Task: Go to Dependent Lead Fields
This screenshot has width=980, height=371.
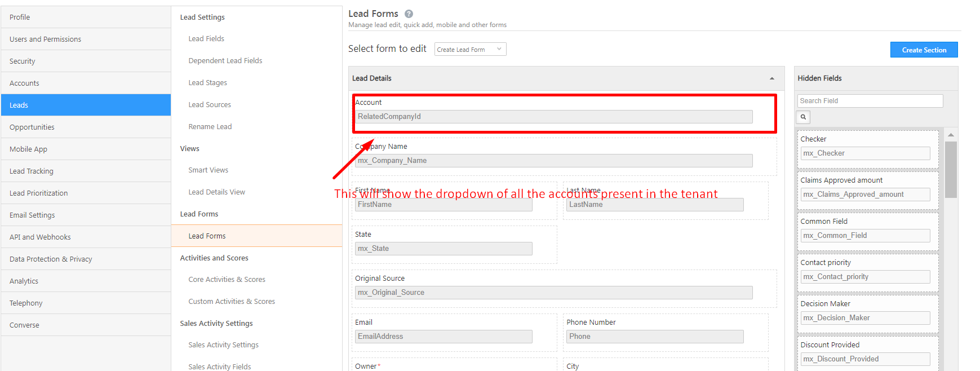Action: click(x=225, y=61)
